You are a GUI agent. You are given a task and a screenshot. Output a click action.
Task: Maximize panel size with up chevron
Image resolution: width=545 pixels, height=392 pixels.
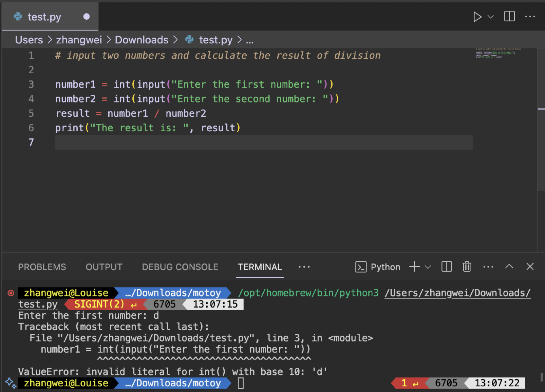509,267
